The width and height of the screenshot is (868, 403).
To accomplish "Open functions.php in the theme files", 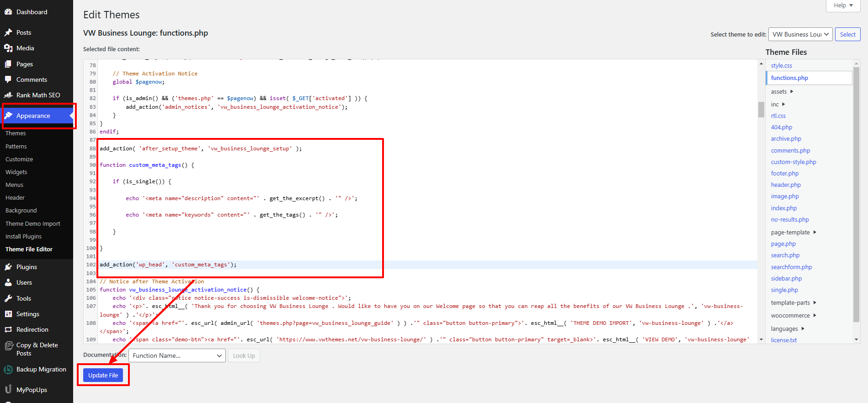I will tap(789, 78).
